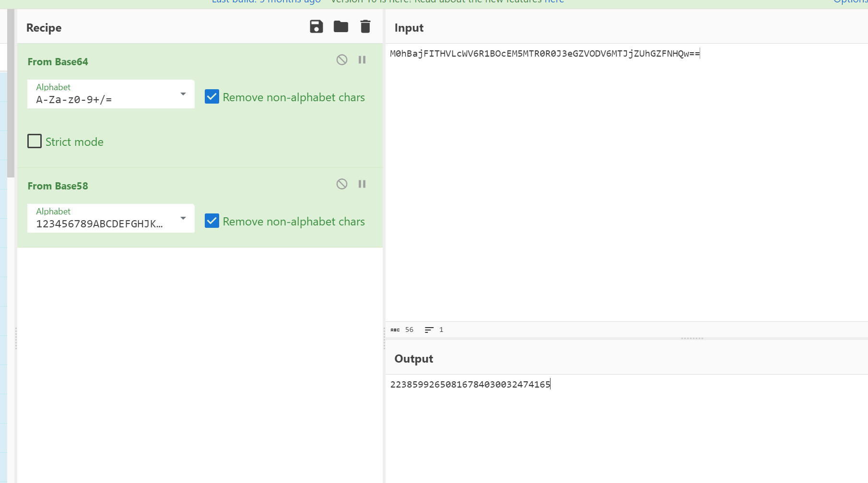Clear the recipe with the trash icon
Screen dimensions: 868x483
click(365, 27)
